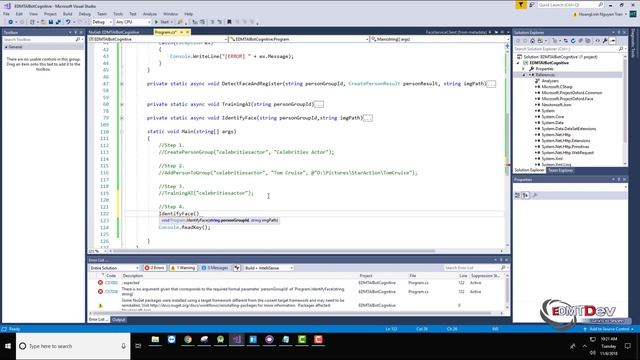This screenshot has height=360, width=640.
Task: Click the bookmark toolbar icon
Action: (229, 22)
